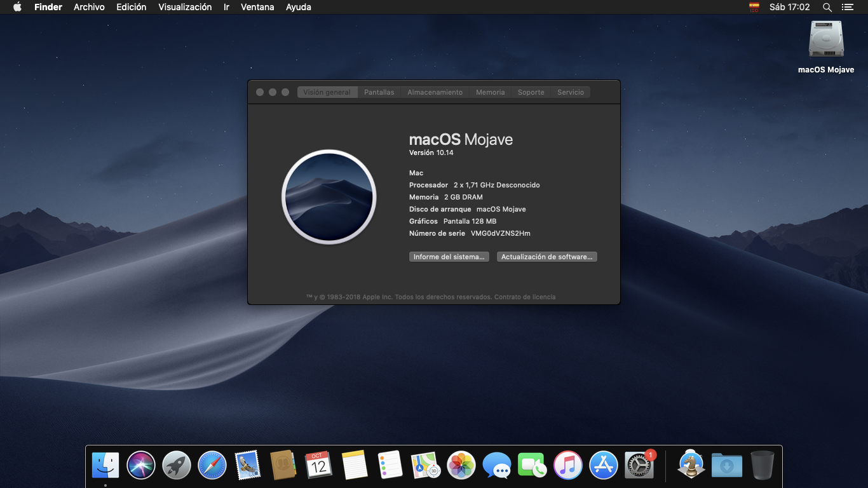Click Versión 10.14 text
Image resolution: width=868 pixels, height=488 pixels.
431,152
